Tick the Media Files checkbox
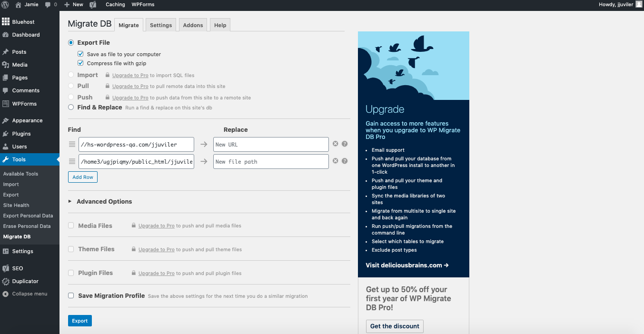Image resolution: width=644 pixels, height=334 pixels. pyautogui.click(x=71, y=226)
